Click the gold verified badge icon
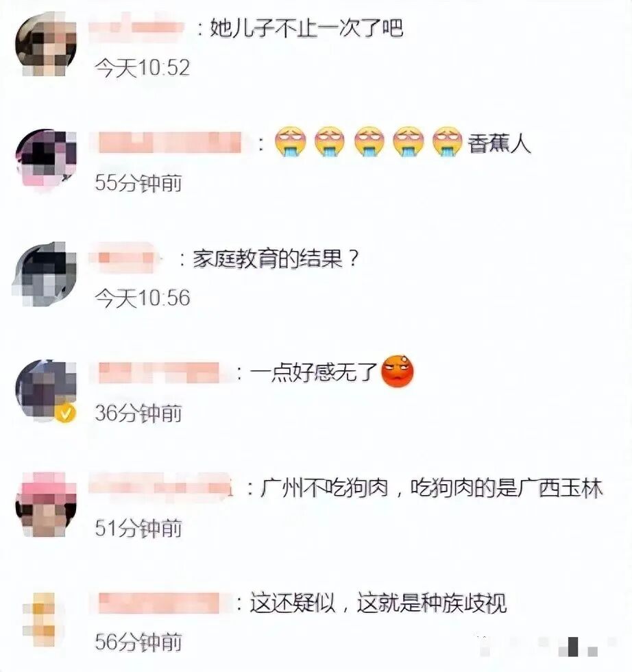 tap(65, 413)
